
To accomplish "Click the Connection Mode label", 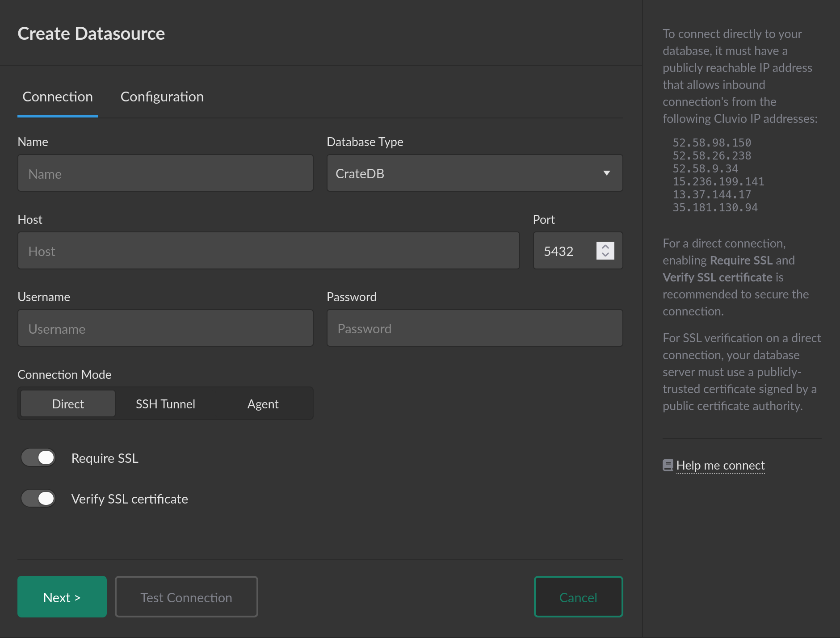I will click(64, 374).
